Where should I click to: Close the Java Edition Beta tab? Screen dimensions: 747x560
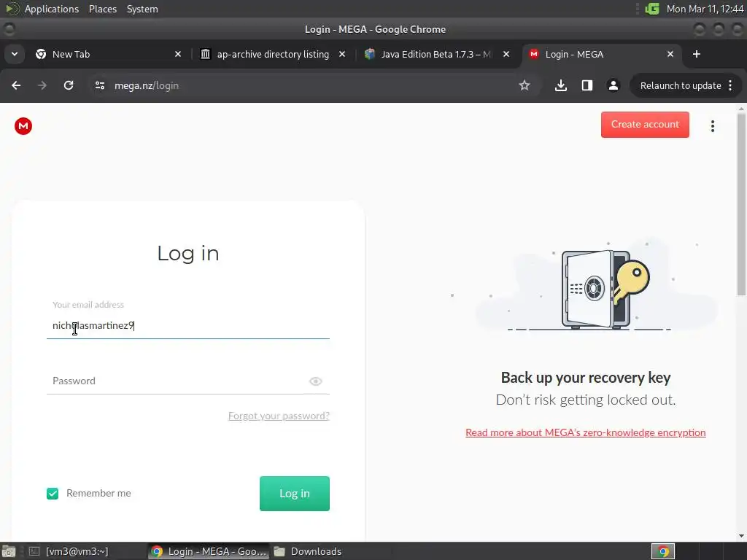pos(506,54)
